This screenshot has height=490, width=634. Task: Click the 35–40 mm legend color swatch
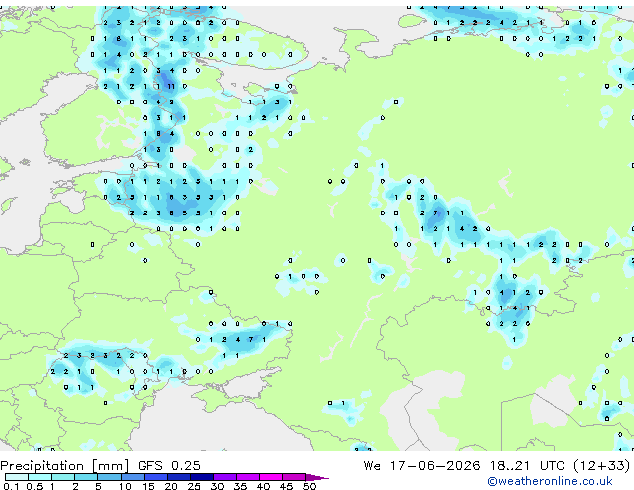(x=247, y=477)
